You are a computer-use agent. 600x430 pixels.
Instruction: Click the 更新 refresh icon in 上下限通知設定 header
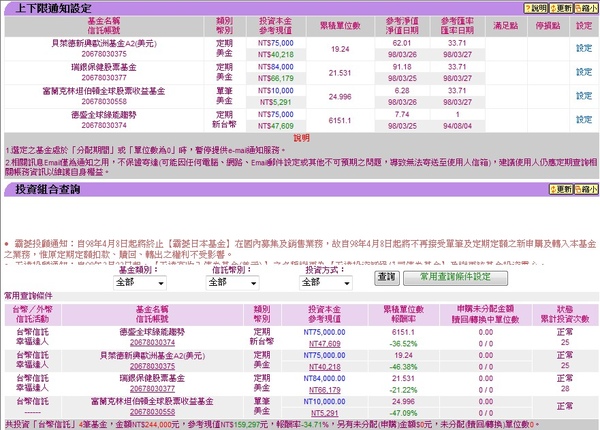click(x=561, y=8)
